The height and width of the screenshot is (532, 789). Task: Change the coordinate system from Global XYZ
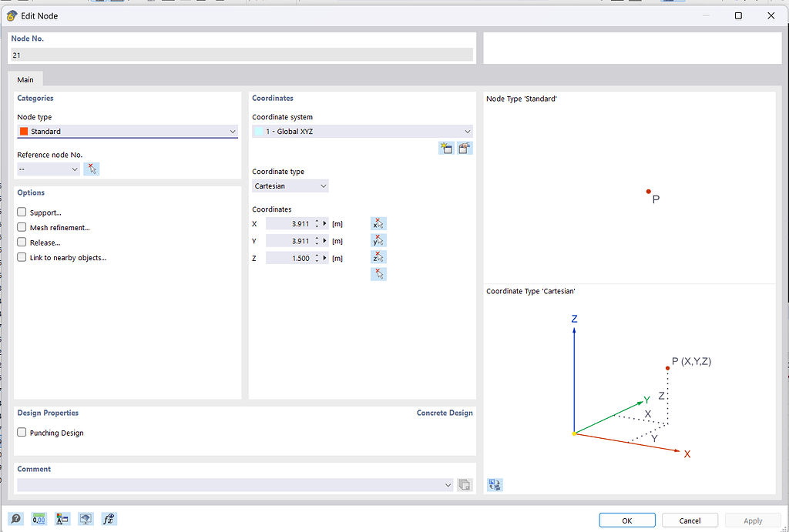[x=467, y=131]
